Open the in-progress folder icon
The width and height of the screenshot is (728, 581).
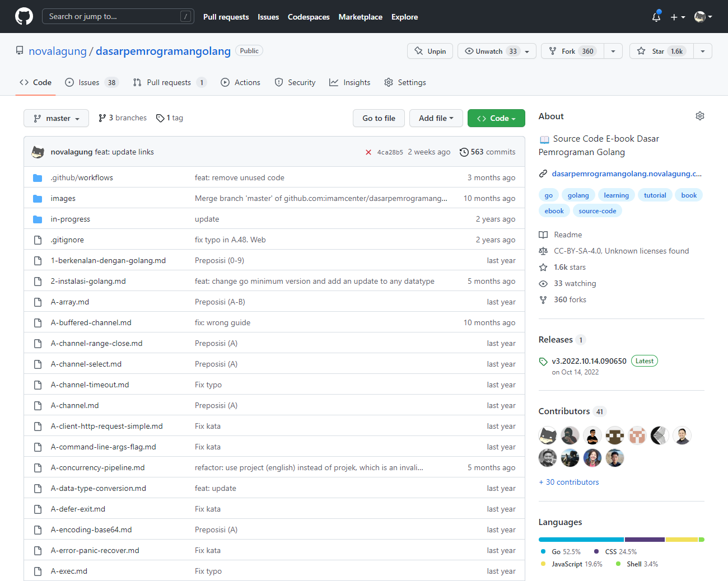pos(38,219)
